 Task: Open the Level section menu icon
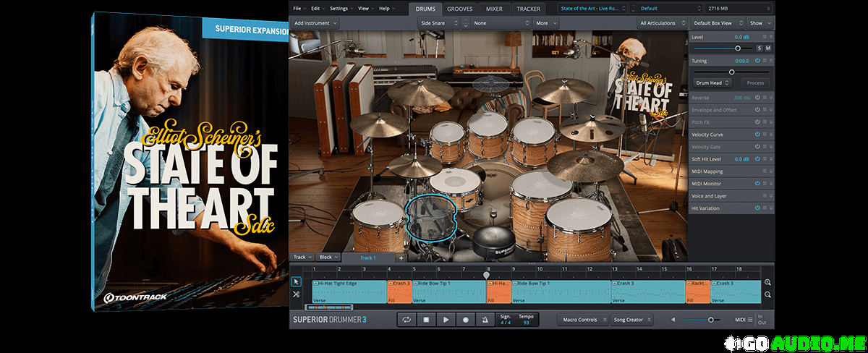[x=765, y=36]
